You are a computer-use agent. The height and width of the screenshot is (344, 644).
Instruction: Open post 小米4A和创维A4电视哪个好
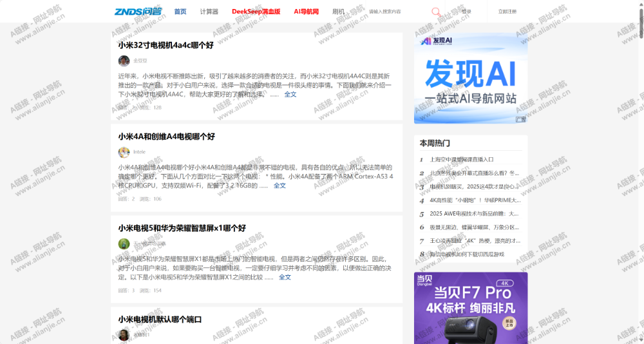166,137
